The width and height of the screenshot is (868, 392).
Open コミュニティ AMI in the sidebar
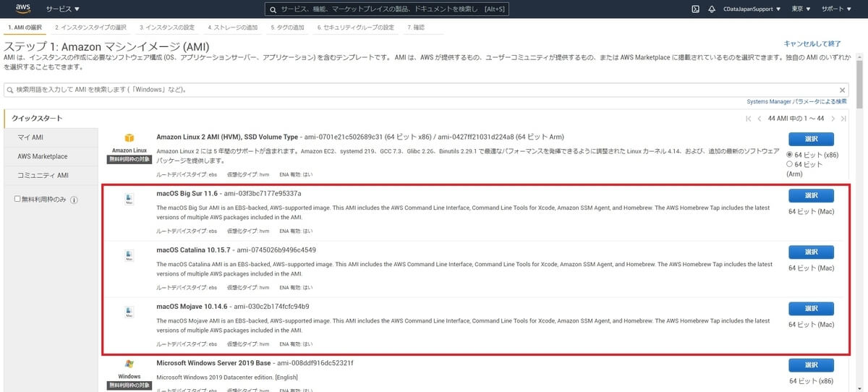point(50,175)
